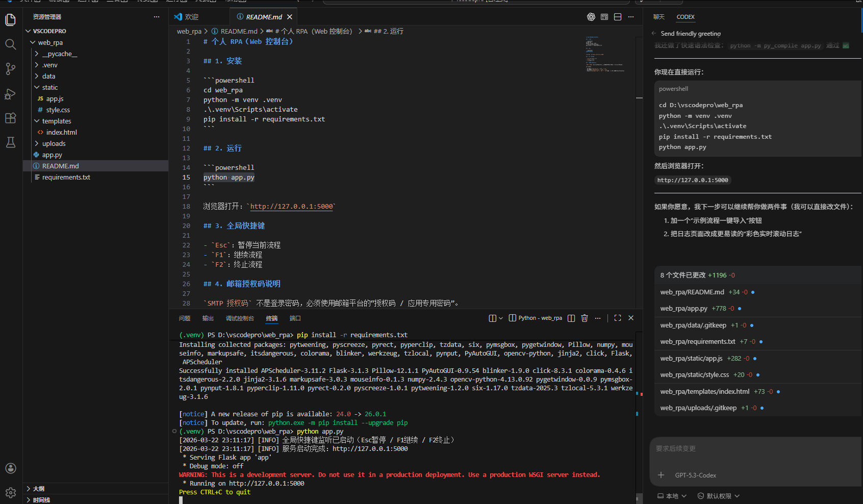Image resolution: width=863 pixels, height=504 pixels.
Task: Open the Explorer view in activity bar
Action: pyautogui.click(x=10, y=20)
